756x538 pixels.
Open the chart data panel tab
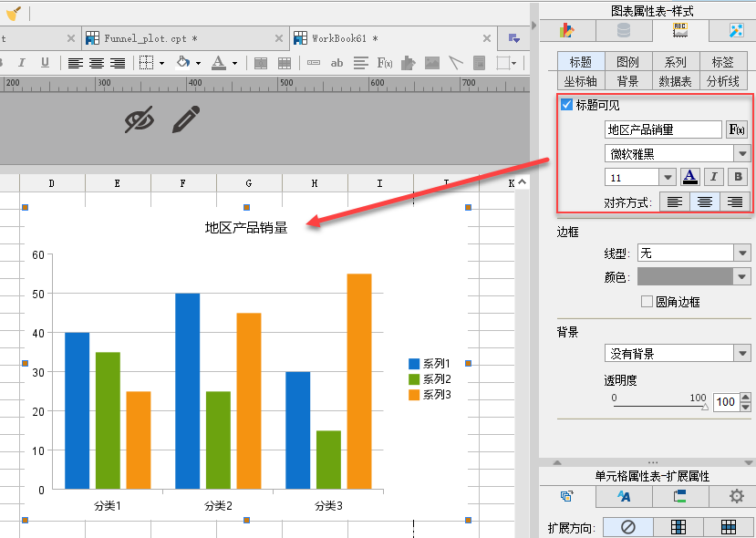point(624,30)
